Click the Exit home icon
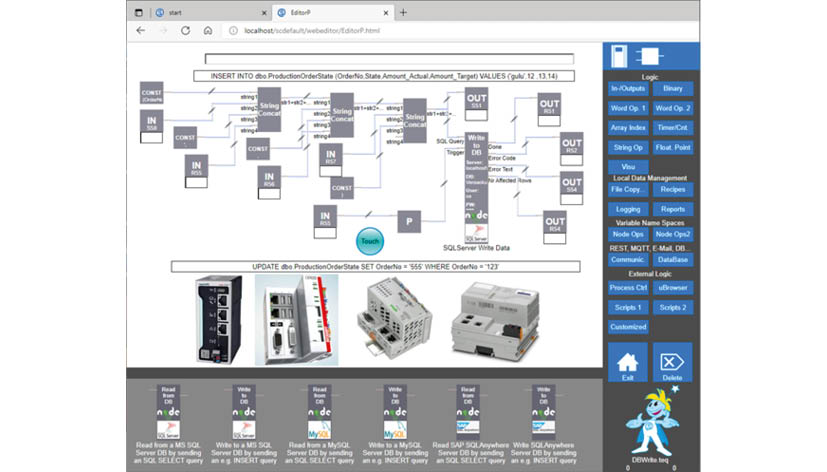Viewport: 827px width, 472px height. [x=628, y=365]
